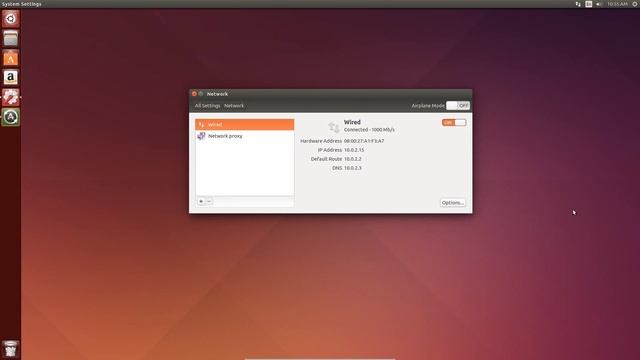Open the session gear menu

tap(635, 4)
